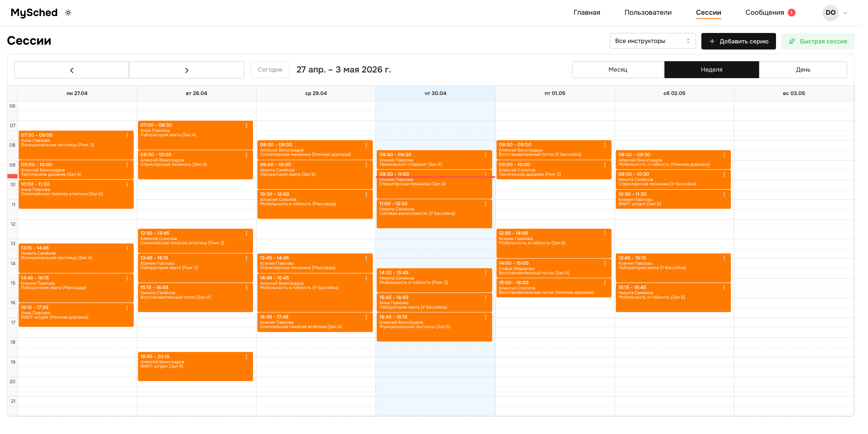868x434 pixels.
Task: Click the Сегодня button
Action: coord(270,70)
